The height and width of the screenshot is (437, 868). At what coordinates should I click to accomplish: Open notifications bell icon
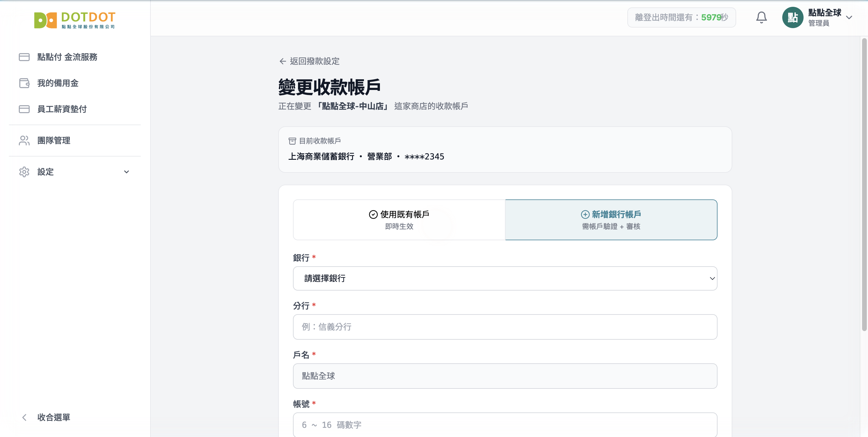(761, 17)
